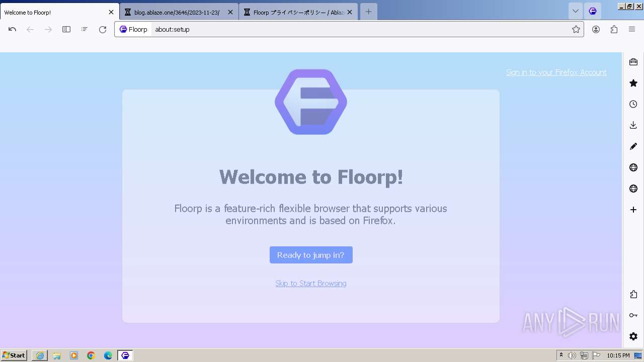Close the blog.ablaze.one tab
This screenshot has width=644, height=362.
point(230,12)
